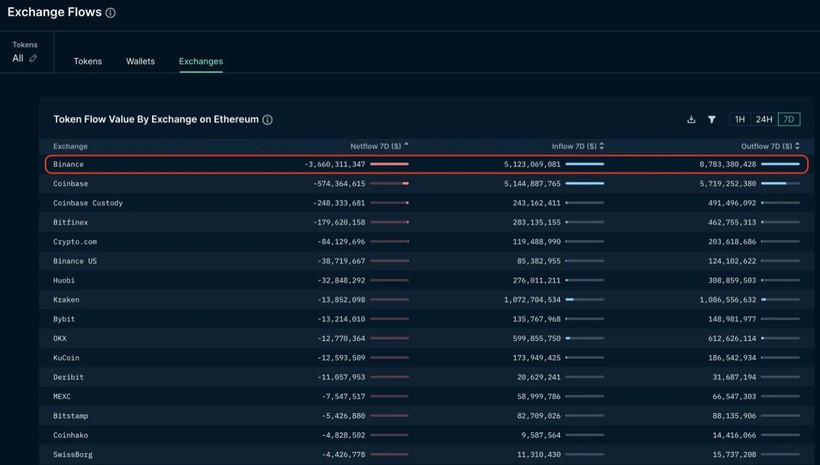Click Coinbase Custody outflow value 491,496,092
This screenshot has height=465, width=820.
[732, 203]
